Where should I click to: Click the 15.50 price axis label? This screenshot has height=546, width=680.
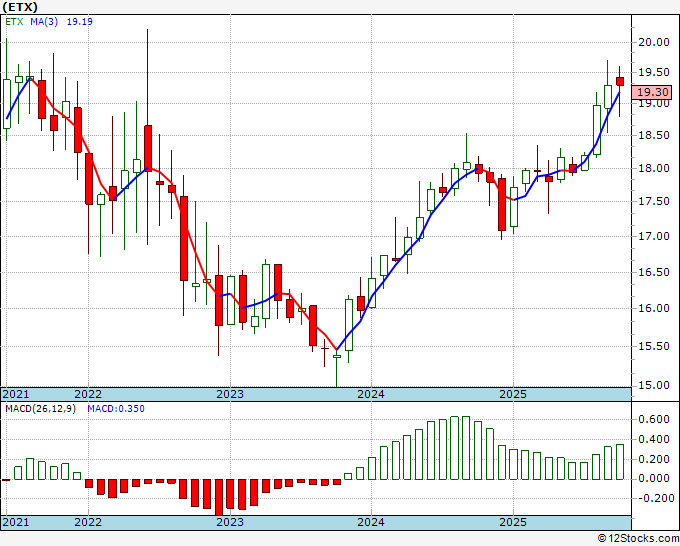tap(654, 346)
